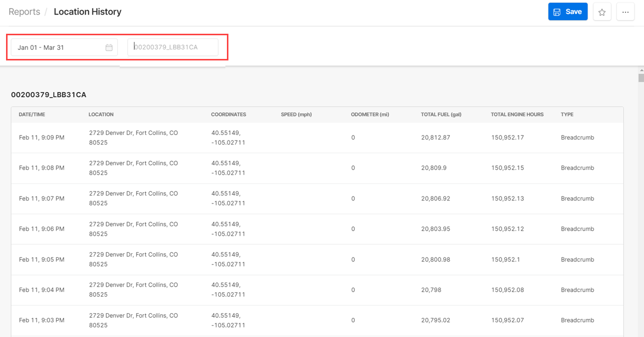The width and height of the screenshot is (644, 337).
Task: Go to Reports breadcrumb link
Action: tap(24, 12)
